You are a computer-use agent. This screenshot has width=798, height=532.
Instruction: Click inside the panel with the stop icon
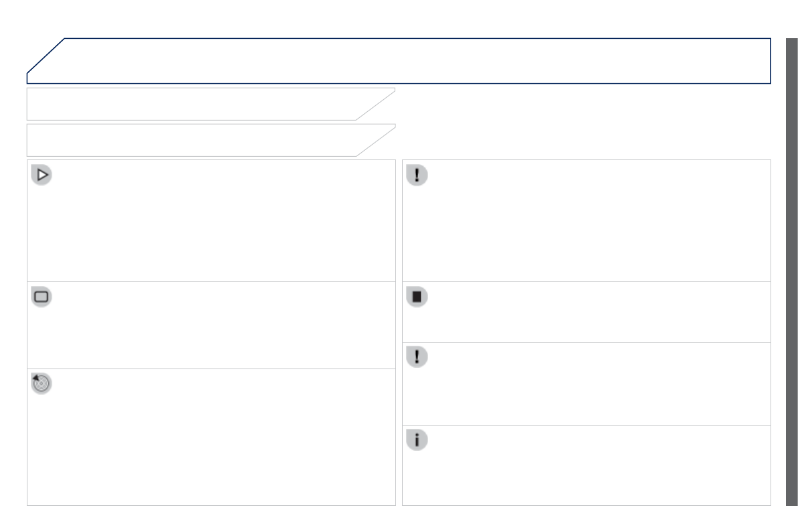(x=586, y=318)
